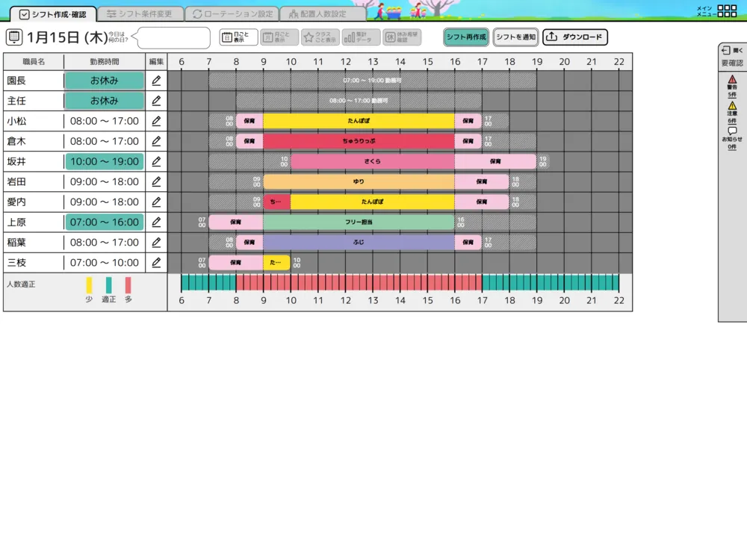
Task: Click the 今日は何の日 speech bubble field
Action: tap(173, 37)
